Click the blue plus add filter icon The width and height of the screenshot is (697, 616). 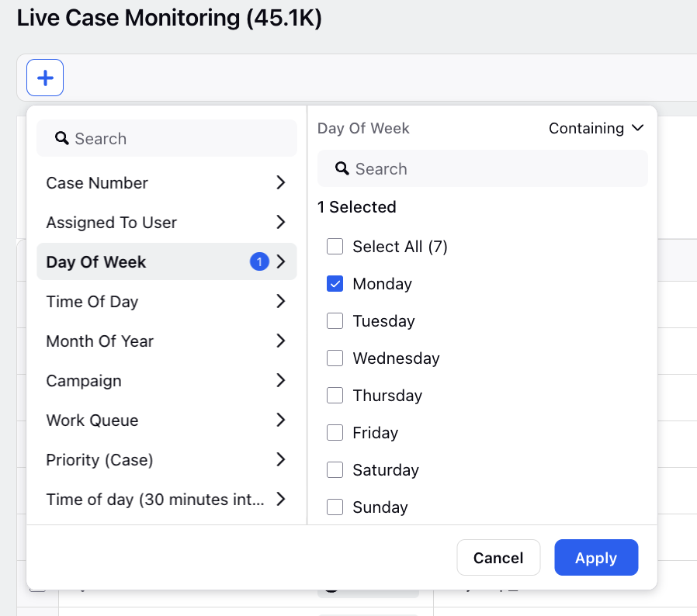[x=45, y=78]
